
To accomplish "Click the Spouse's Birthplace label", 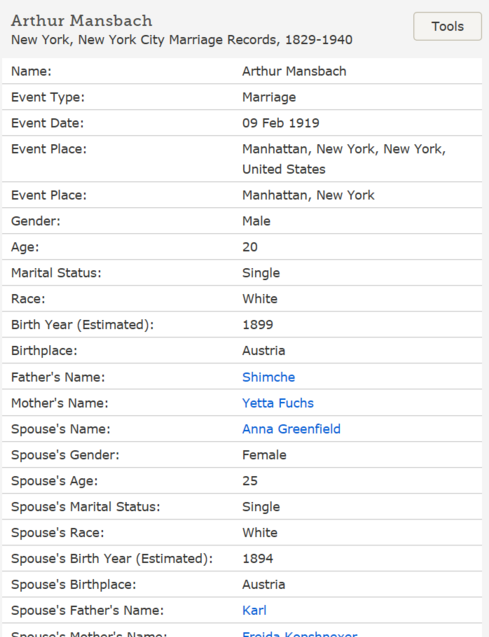I will [x=74, y=585].
